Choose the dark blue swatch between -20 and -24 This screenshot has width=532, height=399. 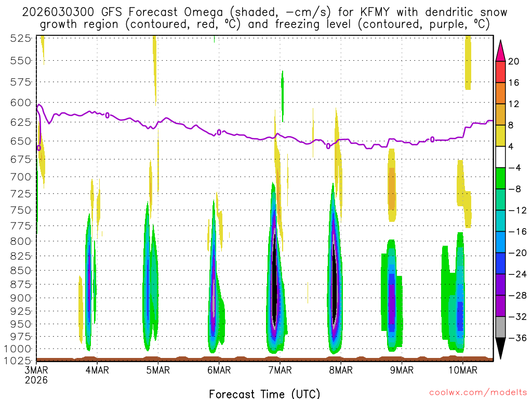pyautogui.click(x=500, y=263)
